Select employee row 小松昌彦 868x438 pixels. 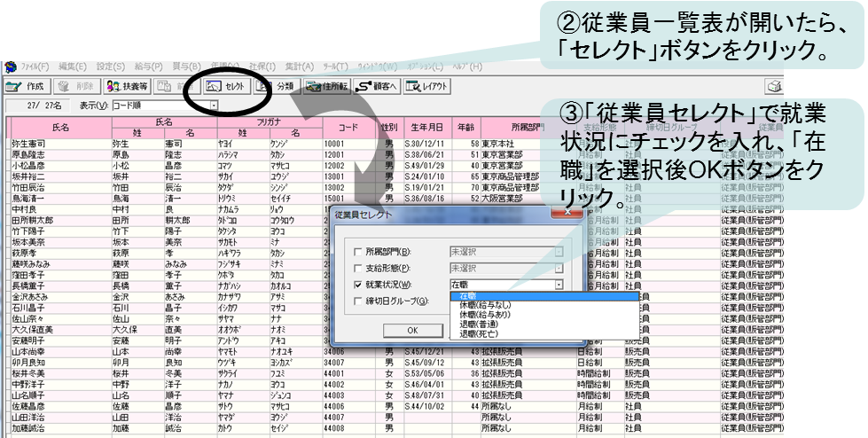[395, 166]
